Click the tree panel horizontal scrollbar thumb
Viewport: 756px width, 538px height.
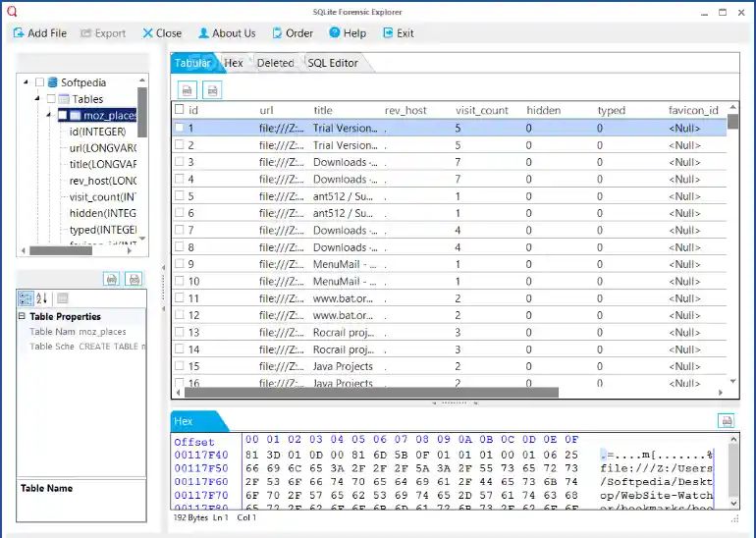(x=61, y=250)
